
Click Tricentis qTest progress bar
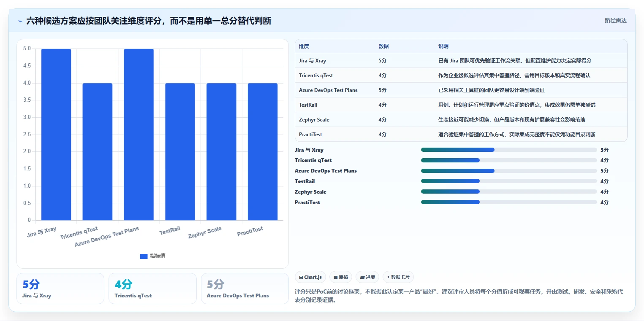click(x=509, y=160)
